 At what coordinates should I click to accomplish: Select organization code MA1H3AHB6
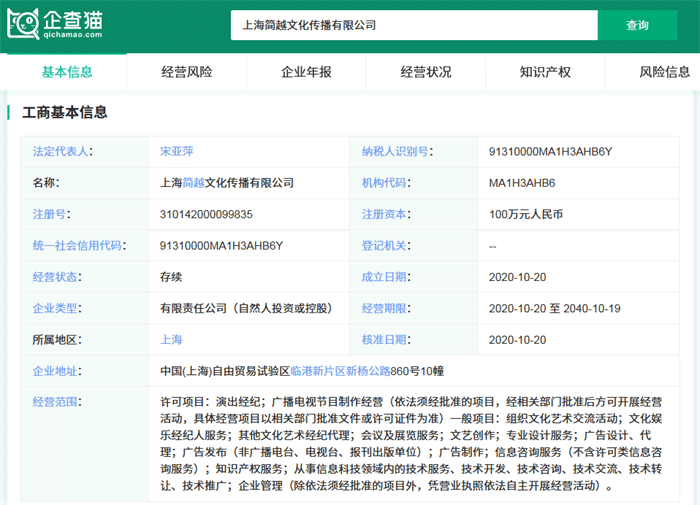pyautogui.click(x=522, y=183)
